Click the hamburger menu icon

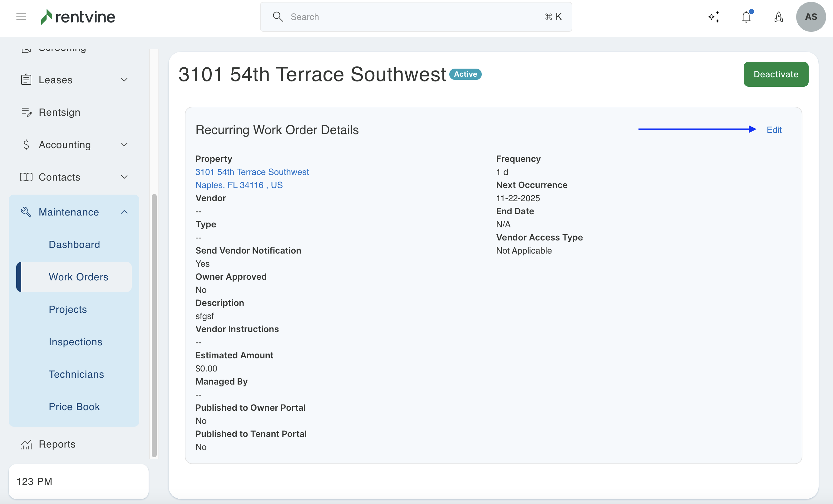coord(21,17)
